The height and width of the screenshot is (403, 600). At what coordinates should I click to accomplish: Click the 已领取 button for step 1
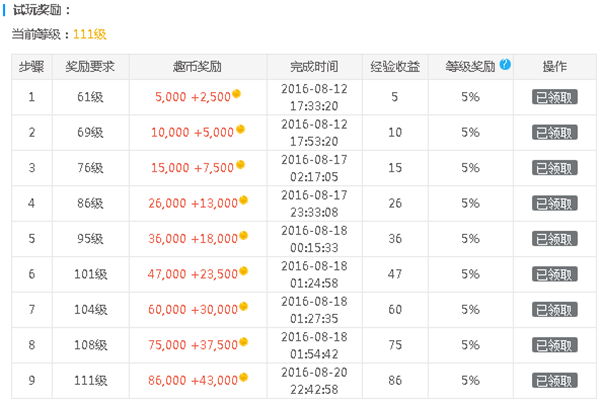(x=554, y=97)
